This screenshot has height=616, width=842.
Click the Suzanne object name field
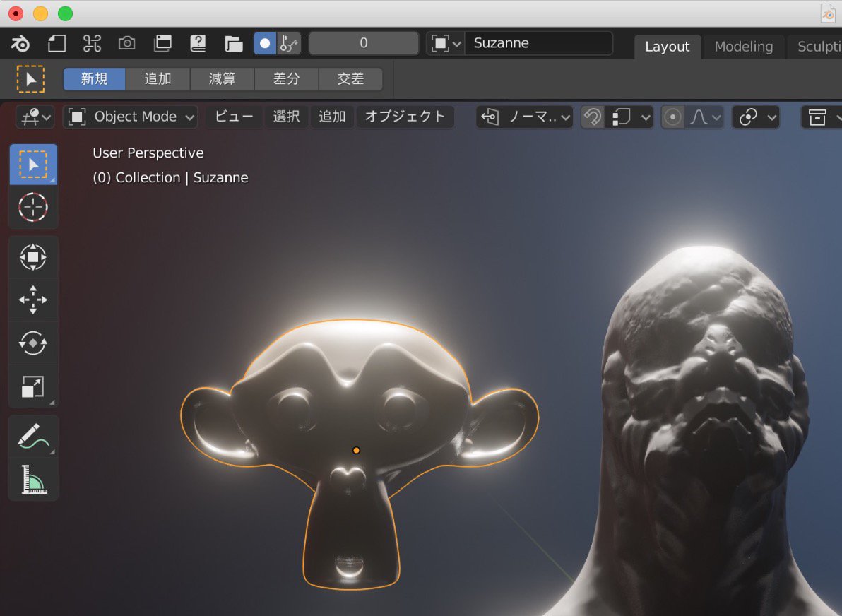tap(538, 43)
